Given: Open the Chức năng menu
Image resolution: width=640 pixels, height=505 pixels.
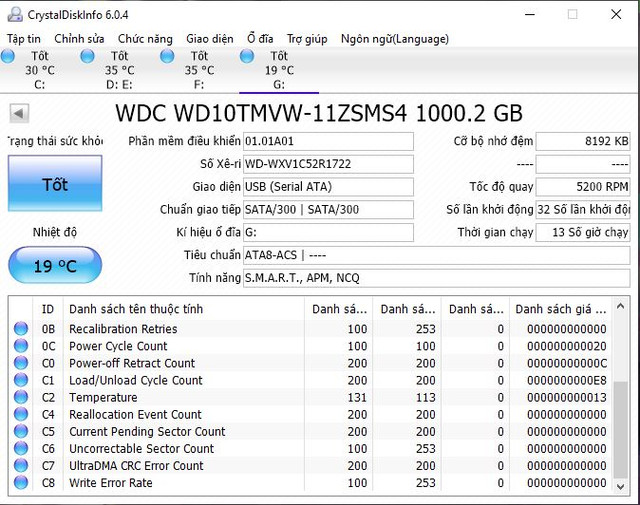Looking at the screenshot, I should tap(145, 39).
